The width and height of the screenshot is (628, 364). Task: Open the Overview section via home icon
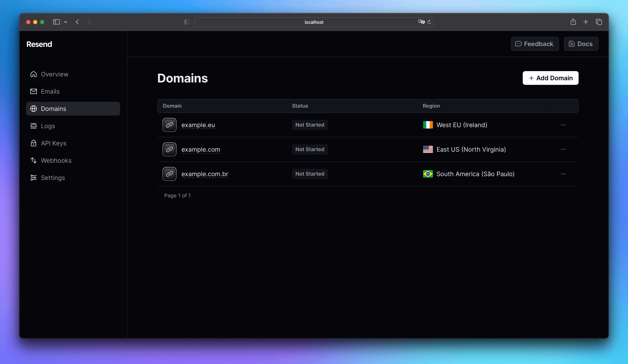click(34, 74)
